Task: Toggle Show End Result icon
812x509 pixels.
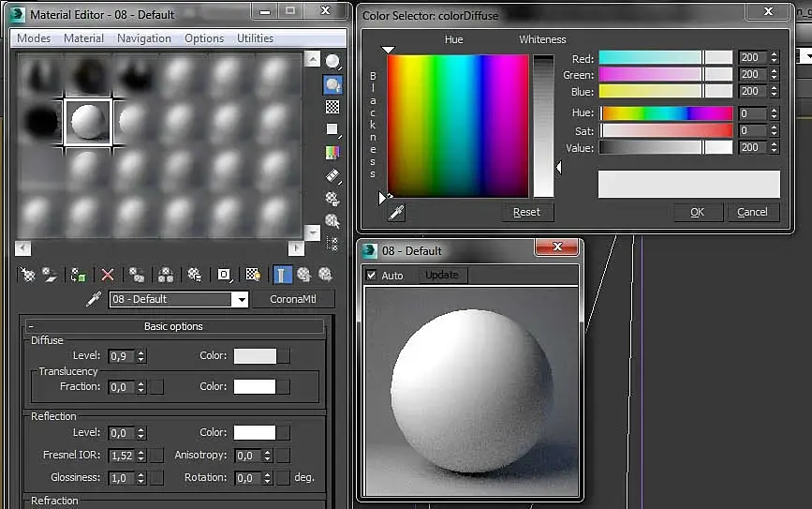Action: pos(282,275)
